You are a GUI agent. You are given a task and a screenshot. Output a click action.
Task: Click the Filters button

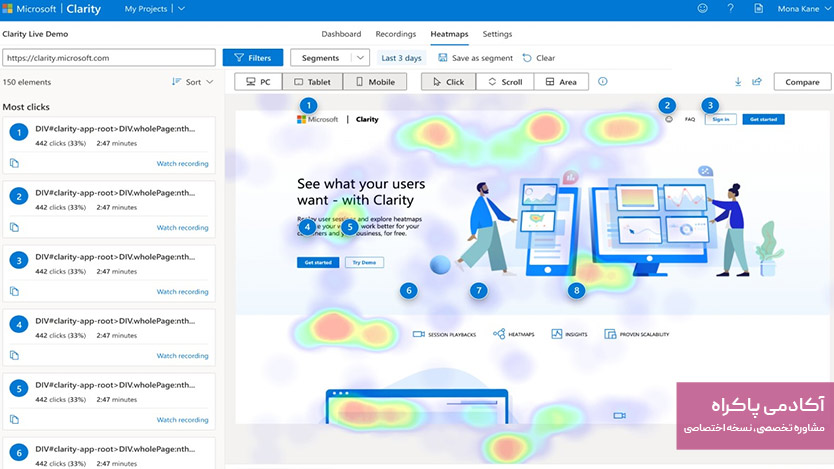[x=253, y=57]
